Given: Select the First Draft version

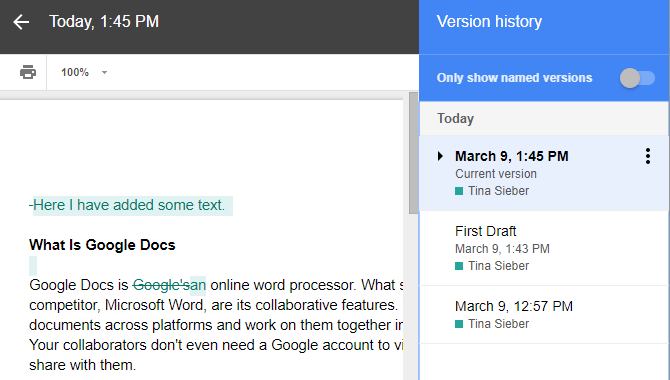Looking at the screenshot, I should [x=544, y=248].
